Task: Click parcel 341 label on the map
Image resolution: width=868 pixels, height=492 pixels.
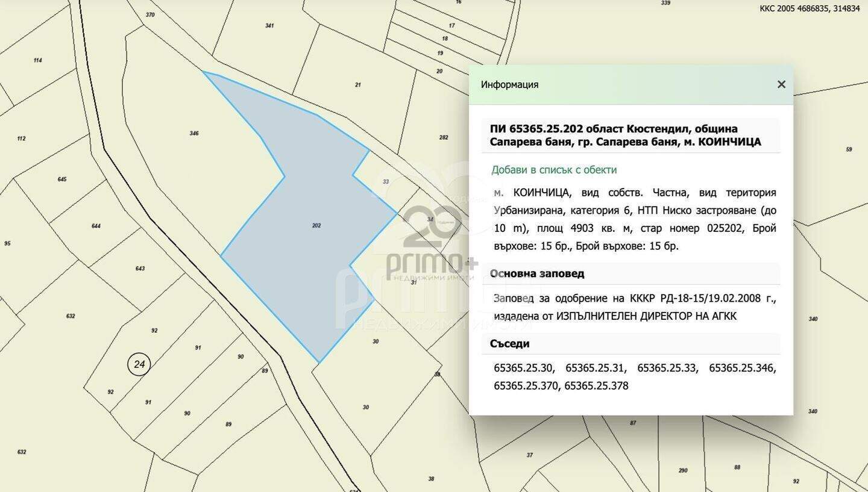Action: pos(269,26)
